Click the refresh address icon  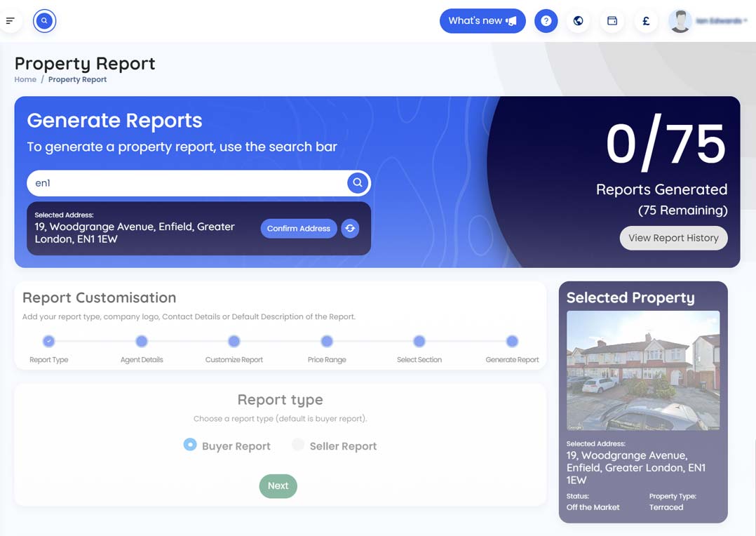[350, 228]
